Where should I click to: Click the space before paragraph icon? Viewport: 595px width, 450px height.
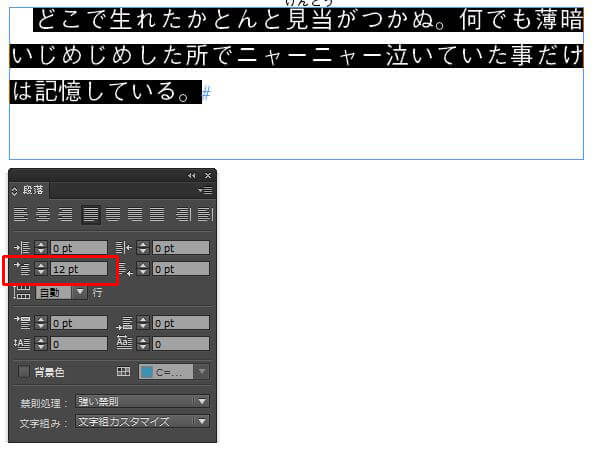pos(22,323)
